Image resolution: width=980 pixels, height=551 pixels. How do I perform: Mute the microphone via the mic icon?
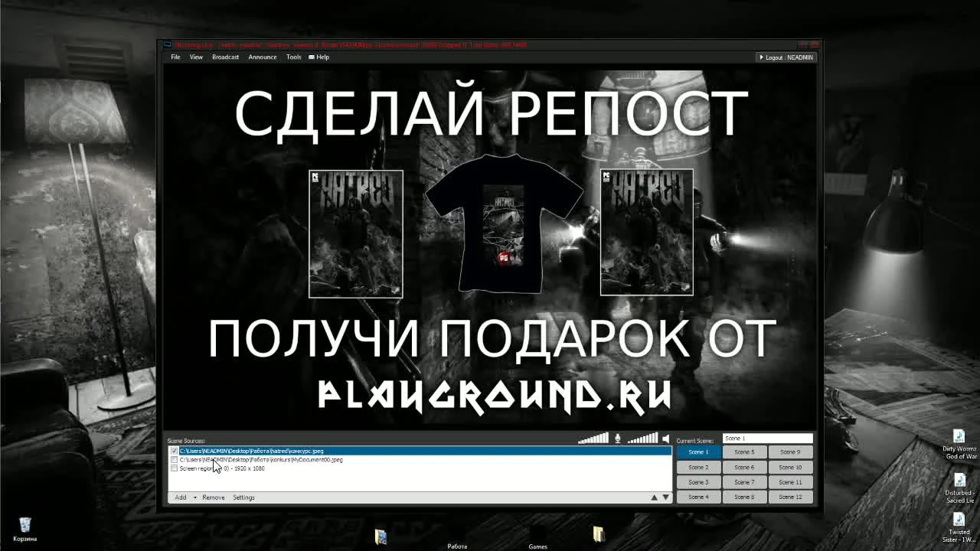[617, 438]
